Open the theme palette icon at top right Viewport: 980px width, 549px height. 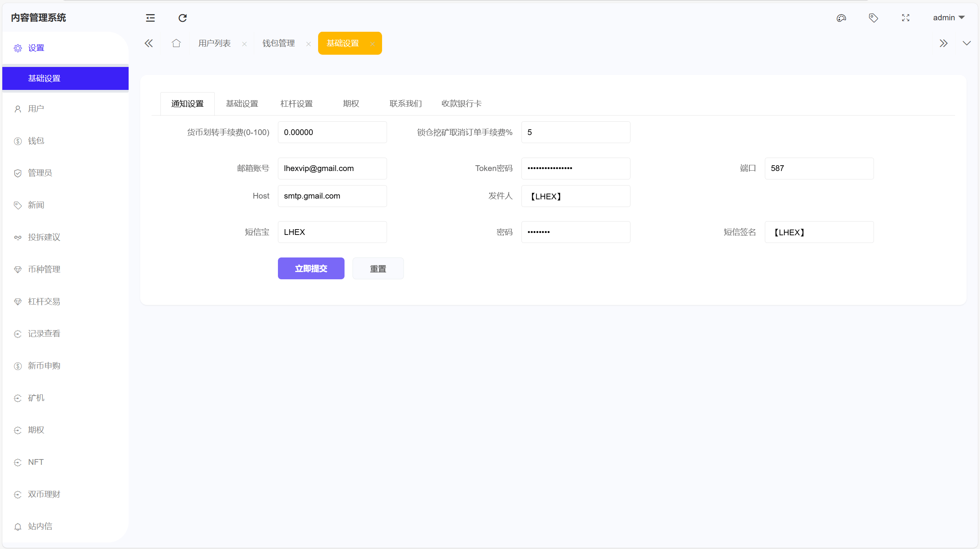tap(841, 18)
